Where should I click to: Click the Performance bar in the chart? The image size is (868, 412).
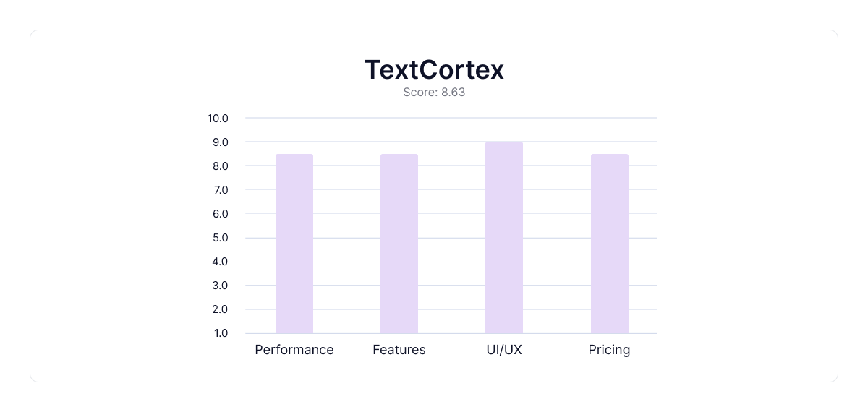coord(294,244)
